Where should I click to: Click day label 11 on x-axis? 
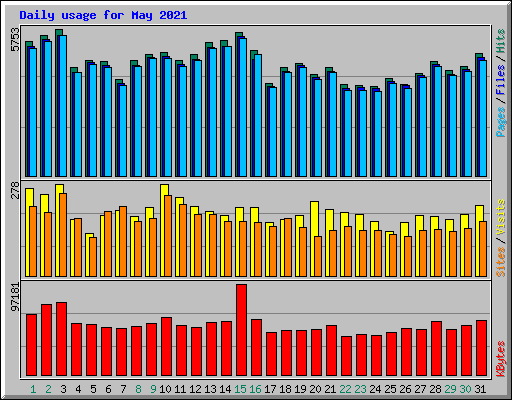[x=180, y=389]
